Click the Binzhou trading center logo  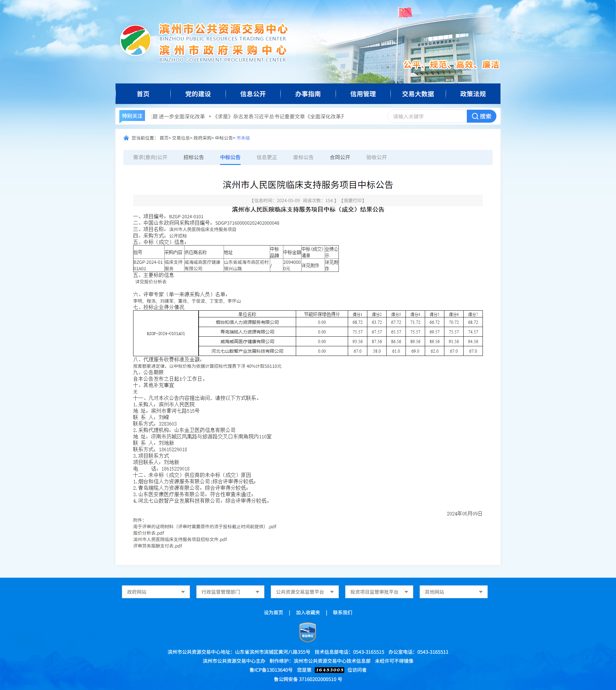(135, 40)
